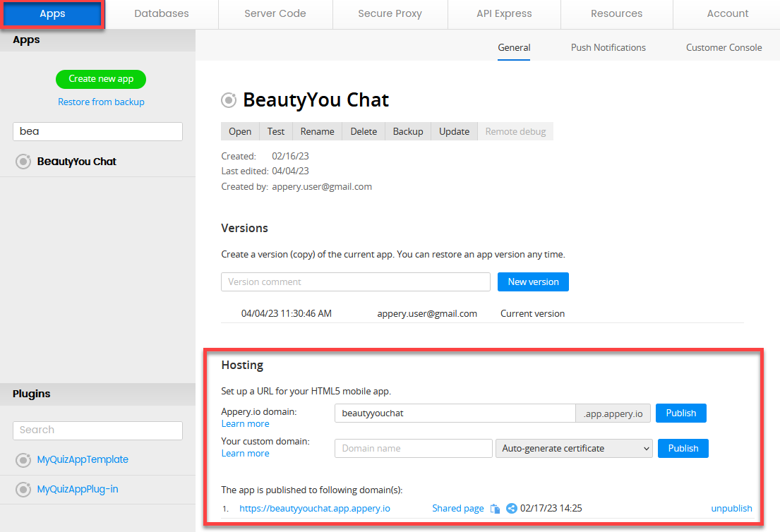
Task: Click the Backup button
Action: [408, 132]
